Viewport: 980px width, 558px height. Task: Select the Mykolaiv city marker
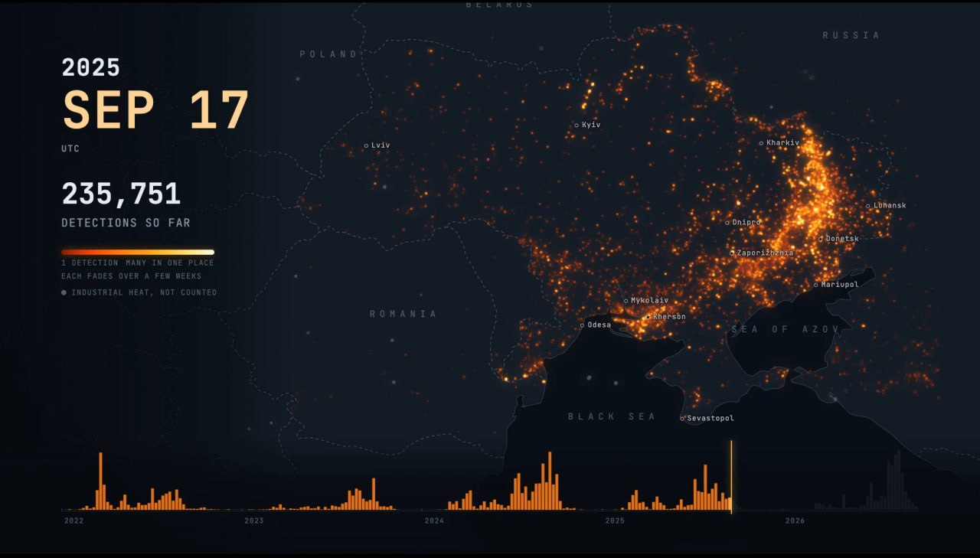pos(626,301)
